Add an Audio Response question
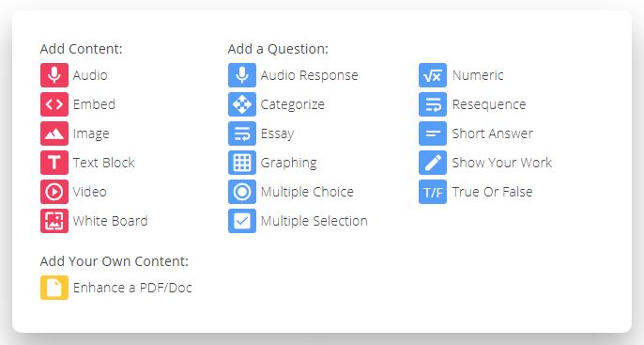This screenshot has width=644, height=345. 242,75
